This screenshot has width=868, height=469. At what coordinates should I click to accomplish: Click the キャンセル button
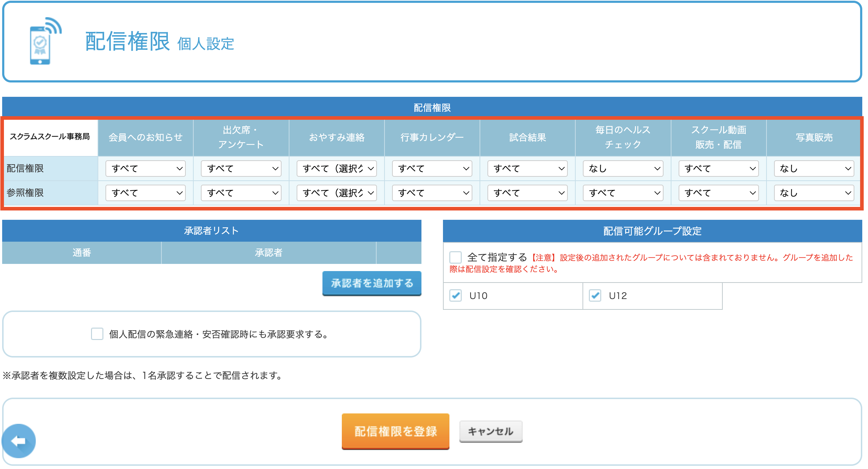491,431
